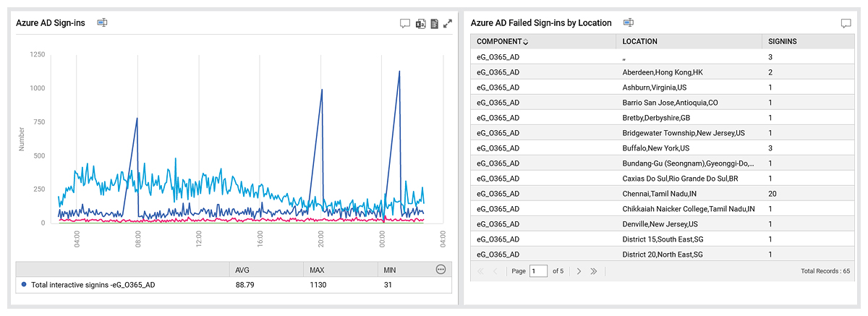Export Sign-ins chart as document report
Image resolution: width=868 pixels, height=316 pixels.
(x=434, y=23)
